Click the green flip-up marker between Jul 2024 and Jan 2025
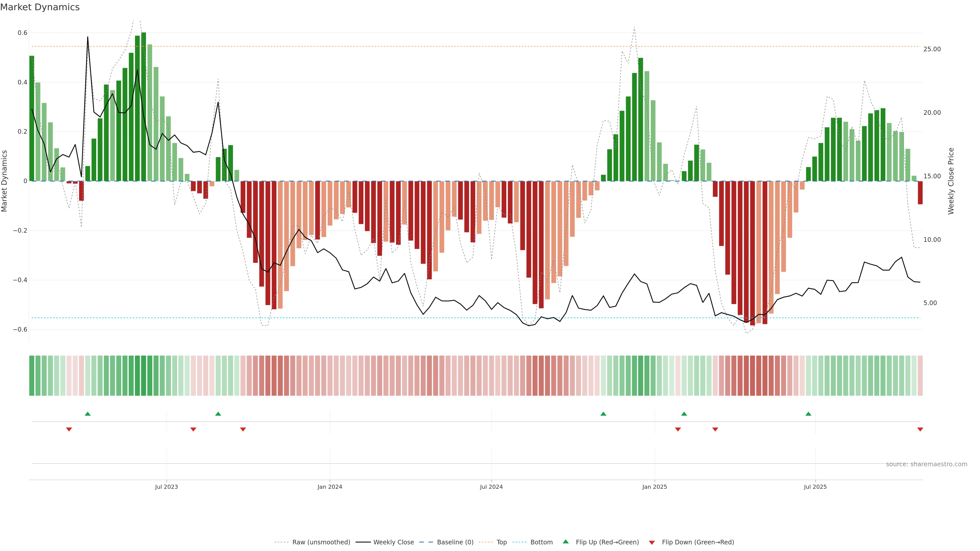This screenshot has width=980, height=551. pyautogui.click(x=603, y=414)
